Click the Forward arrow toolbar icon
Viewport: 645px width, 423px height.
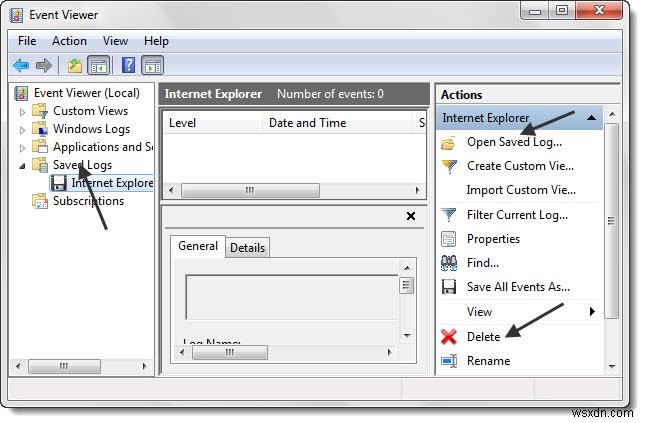[44, 65]
